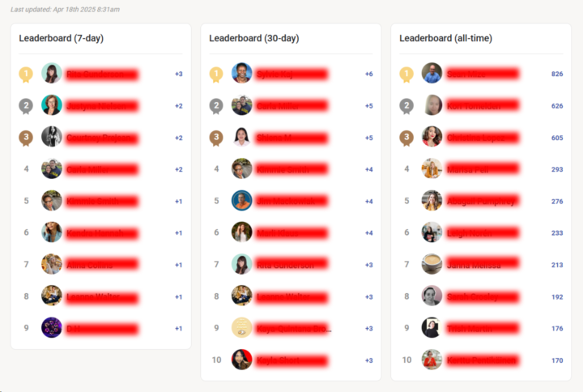583x392 pixels.
Task: Click the silver rank 2 medal in 7-day leaderboard
Action: 26,106
